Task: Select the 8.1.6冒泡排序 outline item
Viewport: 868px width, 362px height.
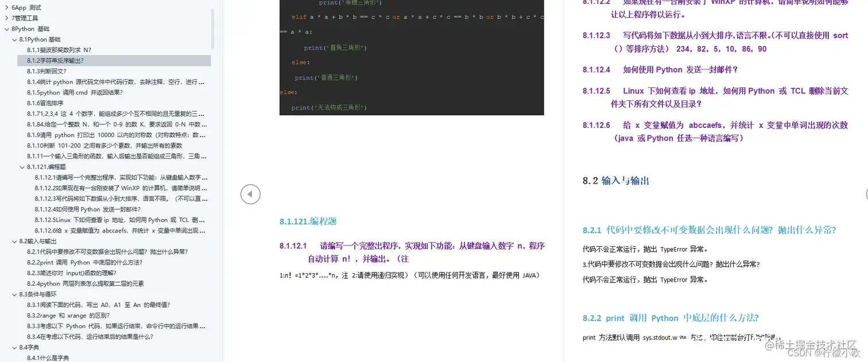Action: pos(45,103)
